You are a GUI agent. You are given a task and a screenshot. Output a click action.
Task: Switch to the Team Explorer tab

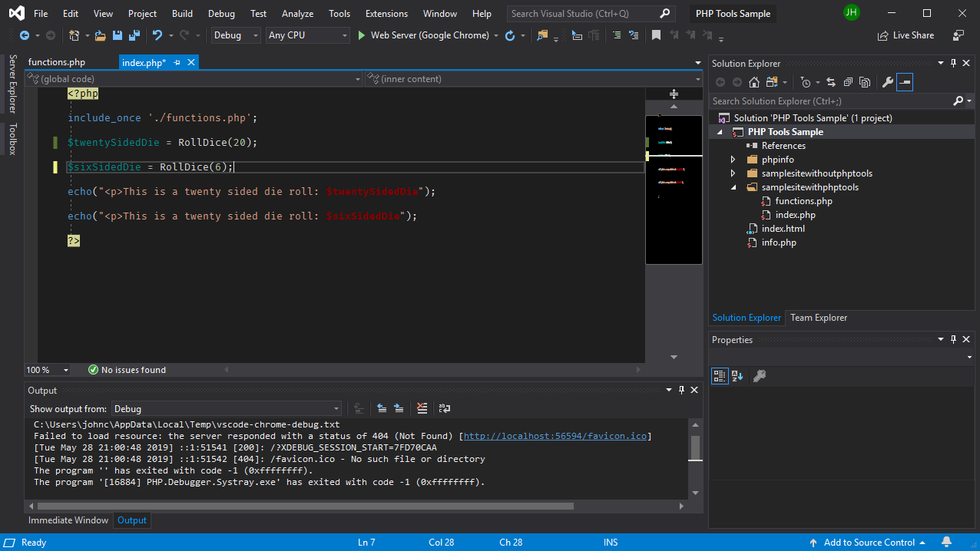point(819,318)
